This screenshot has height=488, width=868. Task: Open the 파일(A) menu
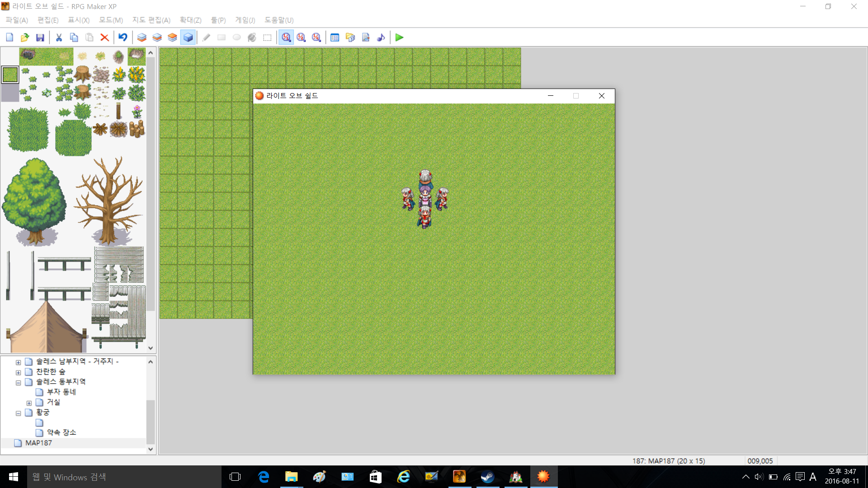[x=17, y=20]
